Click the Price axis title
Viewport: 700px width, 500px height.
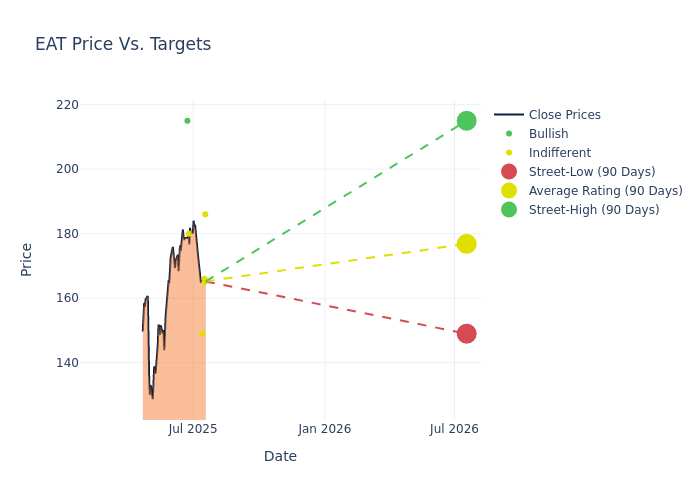[26, 260]
